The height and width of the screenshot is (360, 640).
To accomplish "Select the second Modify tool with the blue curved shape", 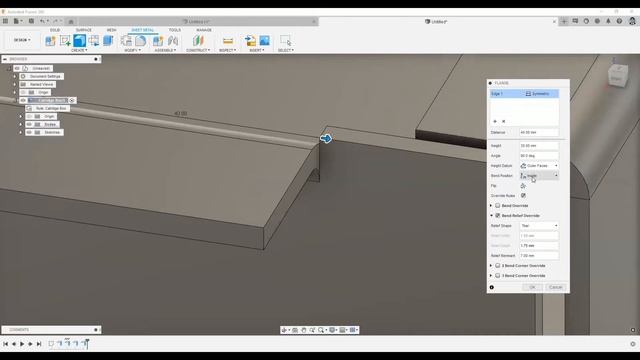I will click(141, 40).
